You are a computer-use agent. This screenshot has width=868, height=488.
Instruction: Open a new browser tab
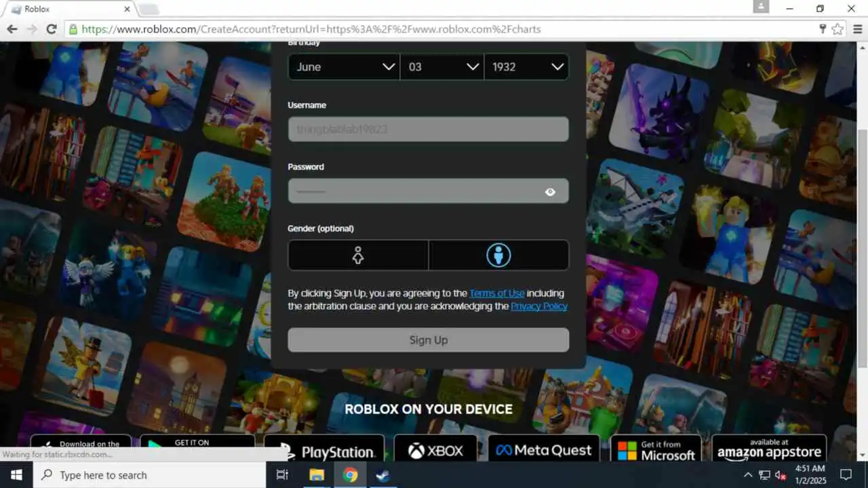click(148, 9)
